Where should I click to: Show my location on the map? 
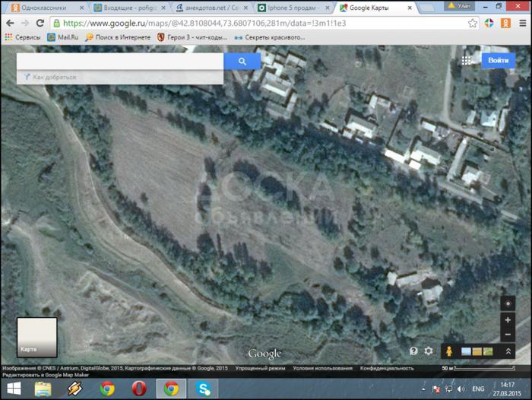pyautogui.click(x=508, y=303)
